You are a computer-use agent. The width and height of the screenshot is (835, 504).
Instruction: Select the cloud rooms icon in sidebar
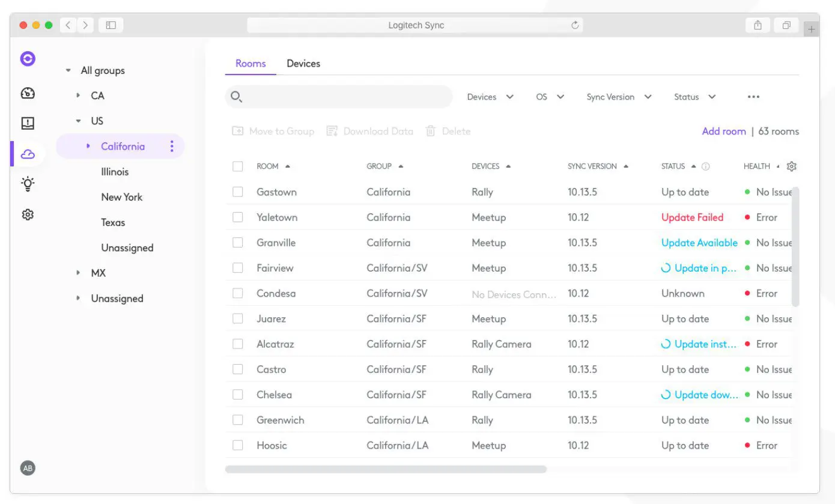[x=28, y=154]
